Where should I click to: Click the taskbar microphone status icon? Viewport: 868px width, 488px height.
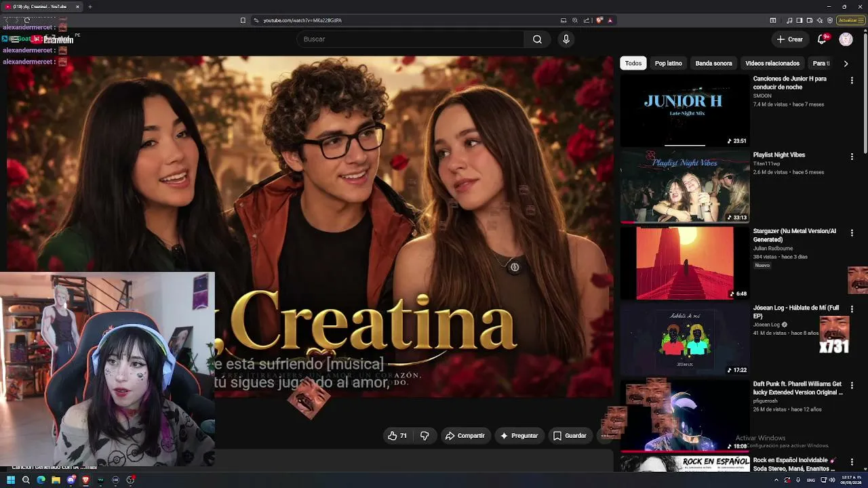click(797, 480)
